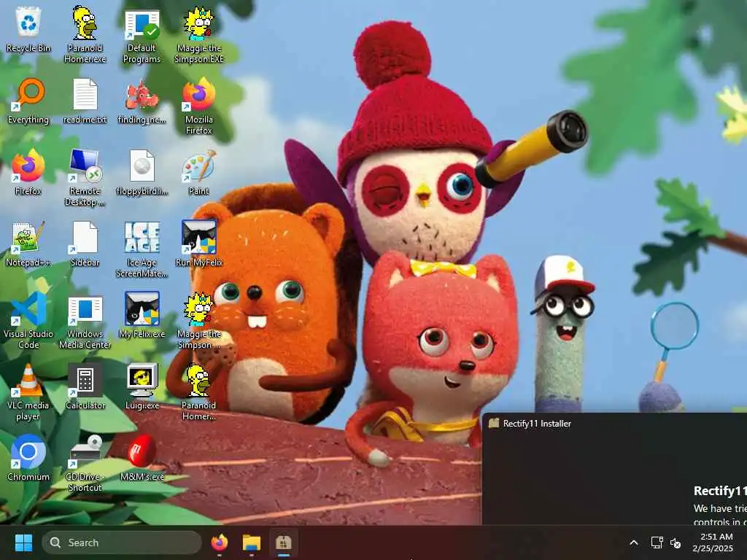
Task: Switch to Rectify11 Installer taskbar button
Action: pos(284,542)
